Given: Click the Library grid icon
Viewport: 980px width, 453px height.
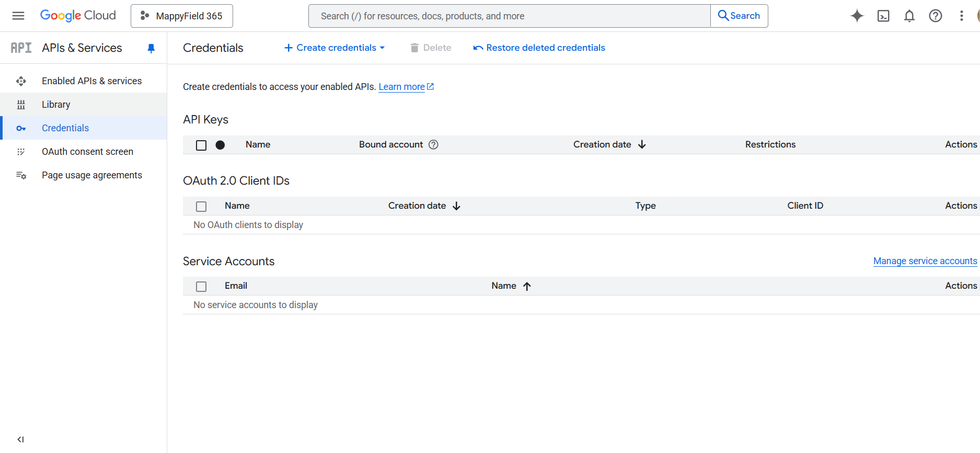Looking at the screenshot, I should click(x=21, y=105).
